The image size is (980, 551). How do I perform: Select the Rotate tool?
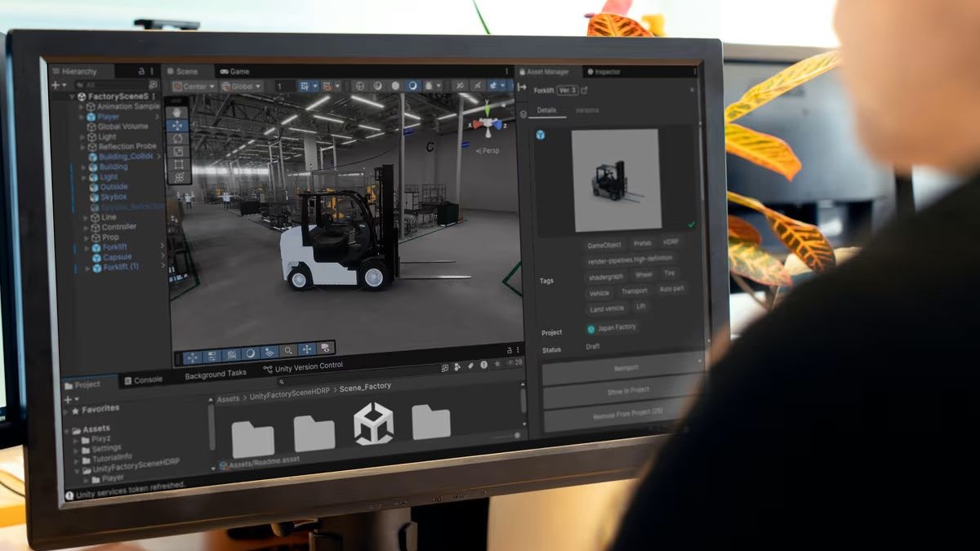(x=178, y=139)
